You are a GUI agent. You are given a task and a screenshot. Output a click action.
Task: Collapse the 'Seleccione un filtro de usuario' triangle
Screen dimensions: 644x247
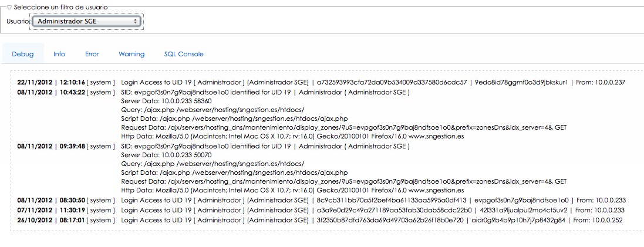pos(10,8)
